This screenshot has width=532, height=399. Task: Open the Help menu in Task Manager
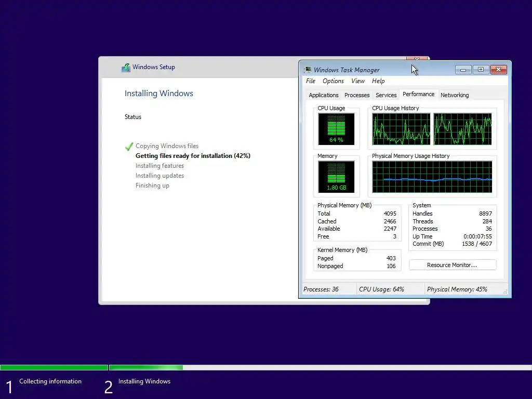pyautogui.click(x=378, y=81)
